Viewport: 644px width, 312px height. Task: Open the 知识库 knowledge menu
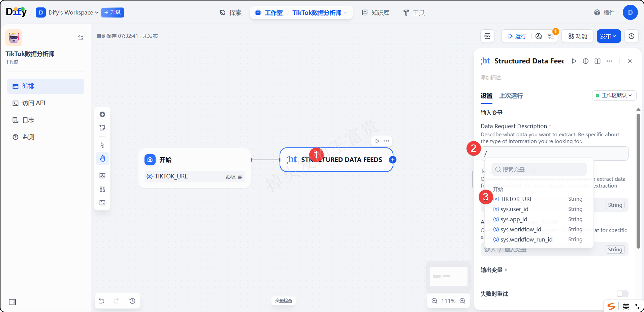click(376, 12)
